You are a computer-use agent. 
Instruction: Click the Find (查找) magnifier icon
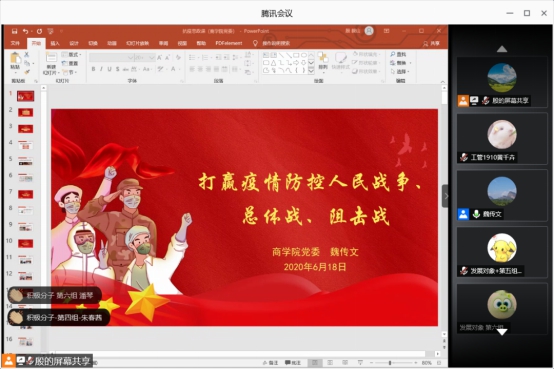click(393, 54)
